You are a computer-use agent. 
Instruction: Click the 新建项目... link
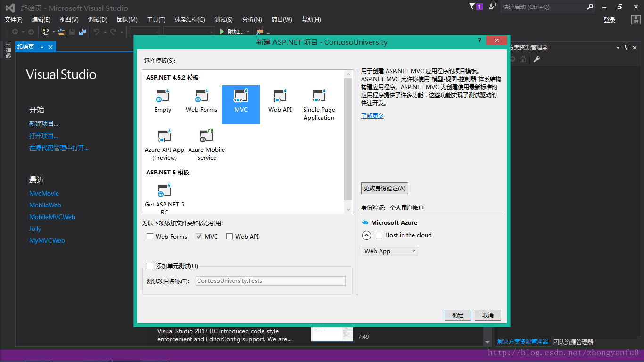click(44, 123)
